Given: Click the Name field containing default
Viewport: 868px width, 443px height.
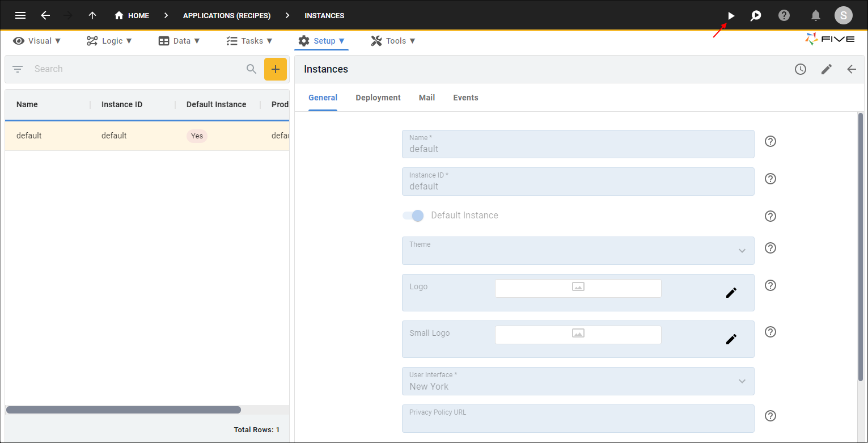Looking at the screenshot, I should click(578, 144).
